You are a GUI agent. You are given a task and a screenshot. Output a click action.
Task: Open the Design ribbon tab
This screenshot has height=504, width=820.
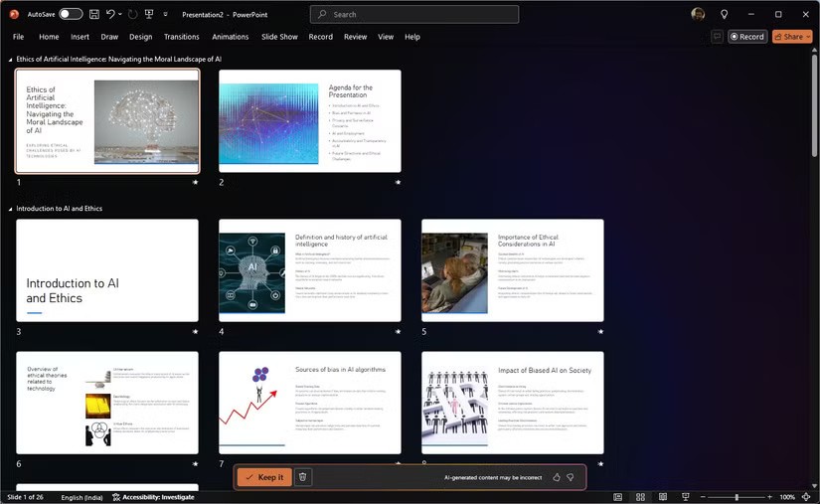(x=140, y=37)
